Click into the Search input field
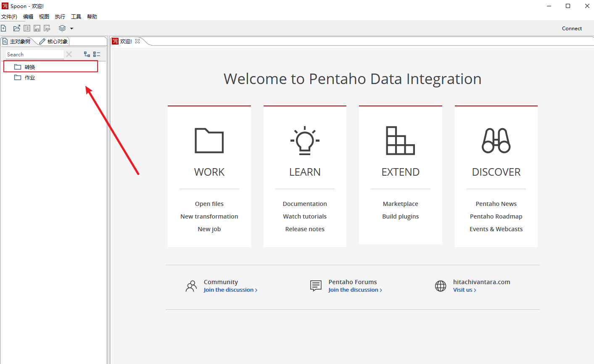594x364 pixels. pyautogui.click(x=34, y=55)
